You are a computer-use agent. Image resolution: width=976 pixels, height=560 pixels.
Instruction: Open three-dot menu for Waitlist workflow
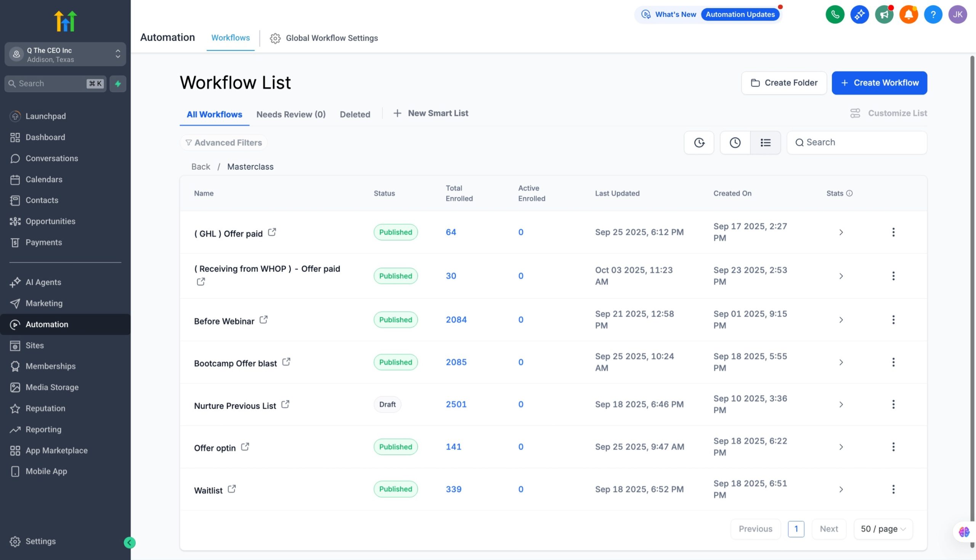(893, 489)
